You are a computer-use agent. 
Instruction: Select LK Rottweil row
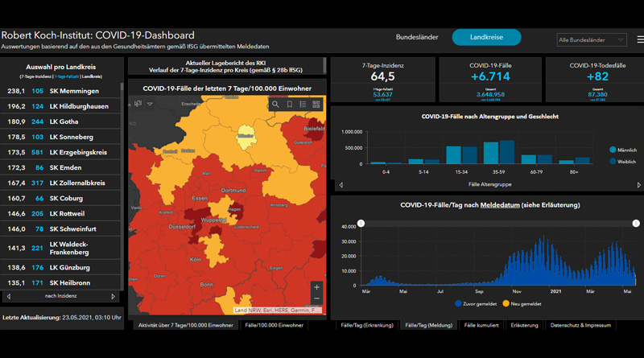point(60,213)
